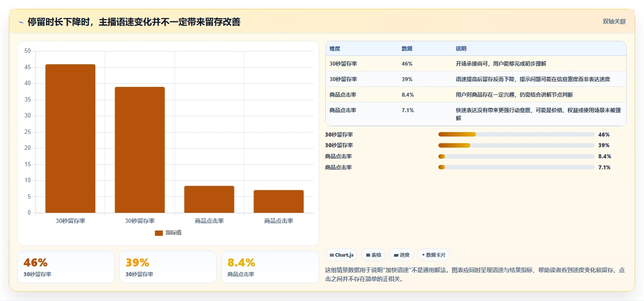Click the description starting 快速表达没有带来更强行动意愿

(x=538, y=114)
